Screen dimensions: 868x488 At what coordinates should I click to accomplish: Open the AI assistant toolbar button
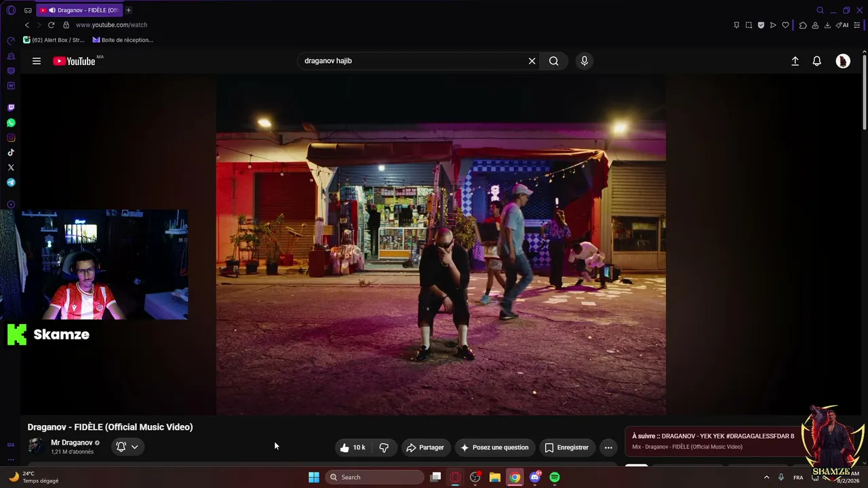point(842,25)
